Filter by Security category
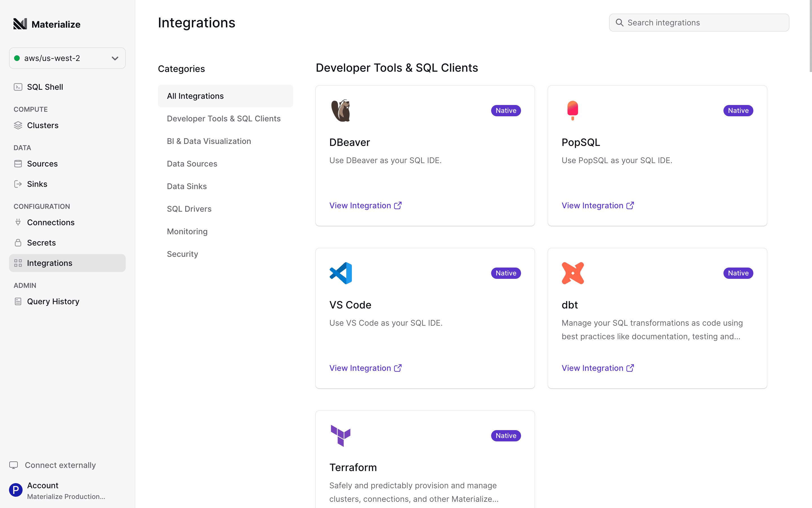The width and height of the screenshot is (812, 508). pos(226,254)
